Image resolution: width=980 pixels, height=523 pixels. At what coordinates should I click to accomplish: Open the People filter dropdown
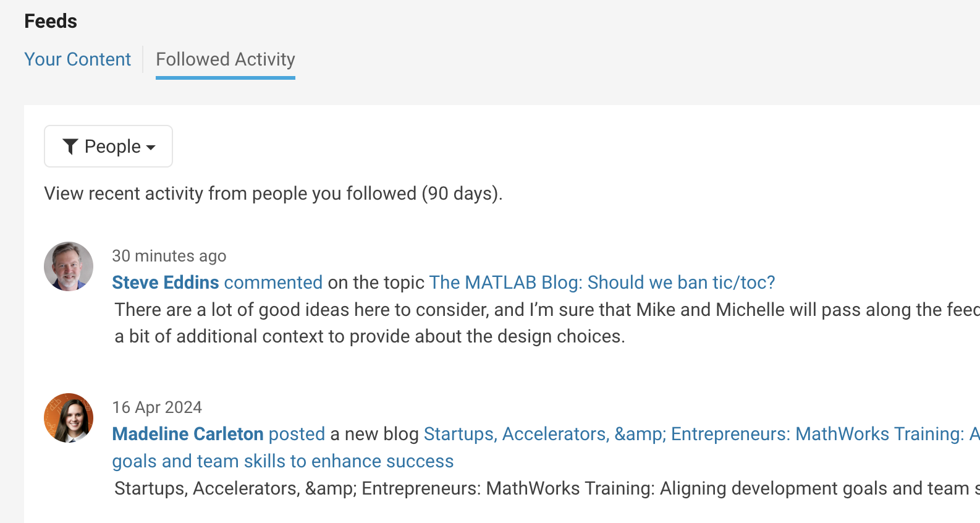coord(108,147)
